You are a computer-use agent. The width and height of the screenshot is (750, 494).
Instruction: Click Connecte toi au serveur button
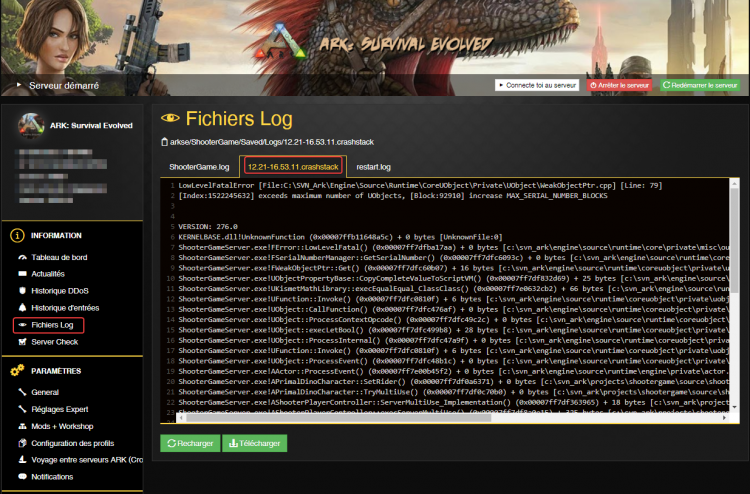[538, 86]
